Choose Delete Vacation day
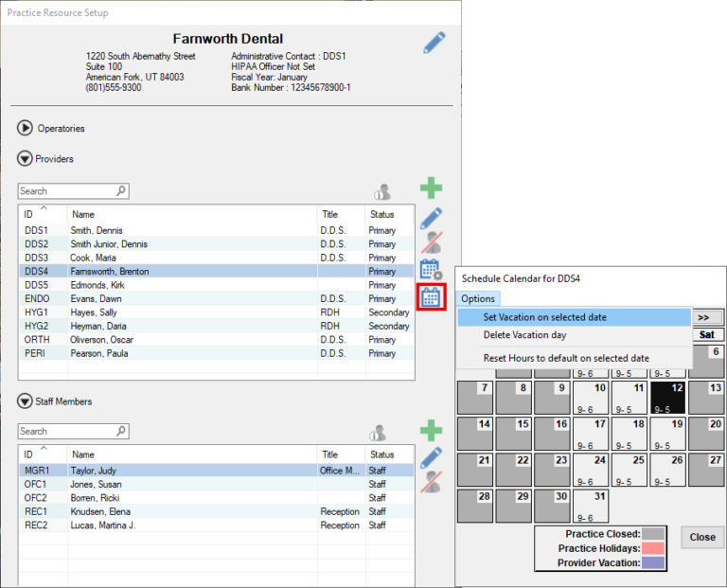 [574, 335]
